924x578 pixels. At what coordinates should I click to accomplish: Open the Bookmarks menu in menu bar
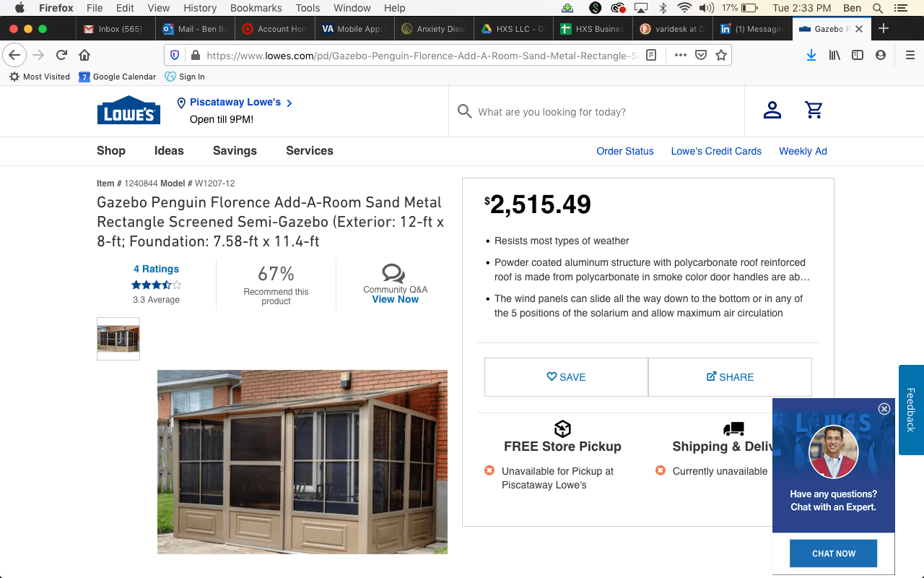click(256, 8)
